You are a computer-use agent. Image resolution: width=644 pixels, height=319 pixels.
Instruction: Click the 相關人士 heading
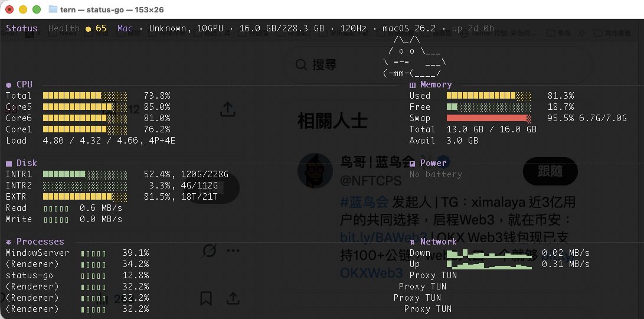pos(332,122)
